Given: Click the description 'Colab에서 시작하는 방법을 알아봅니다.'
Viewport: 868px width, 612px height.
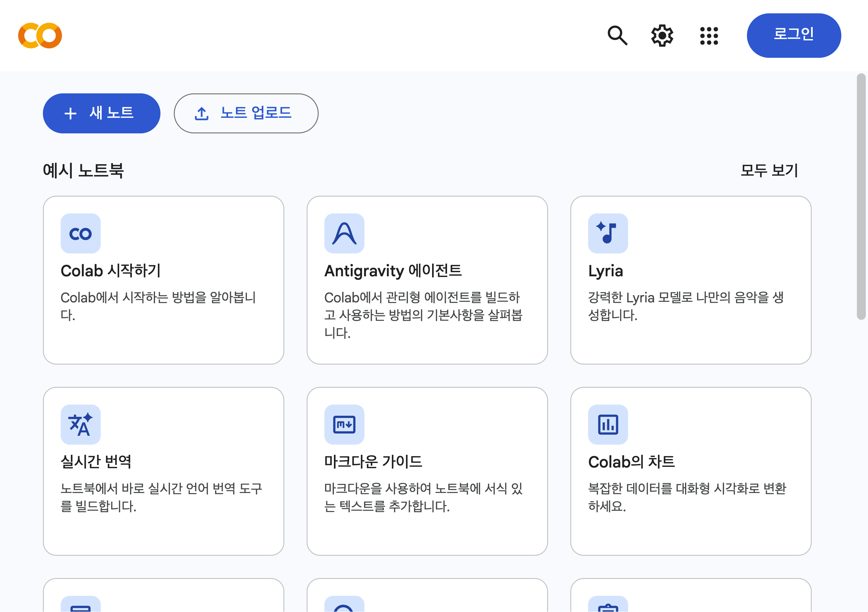Looking at the screenshot, I should pyautogui.click(x=159, y=306).
